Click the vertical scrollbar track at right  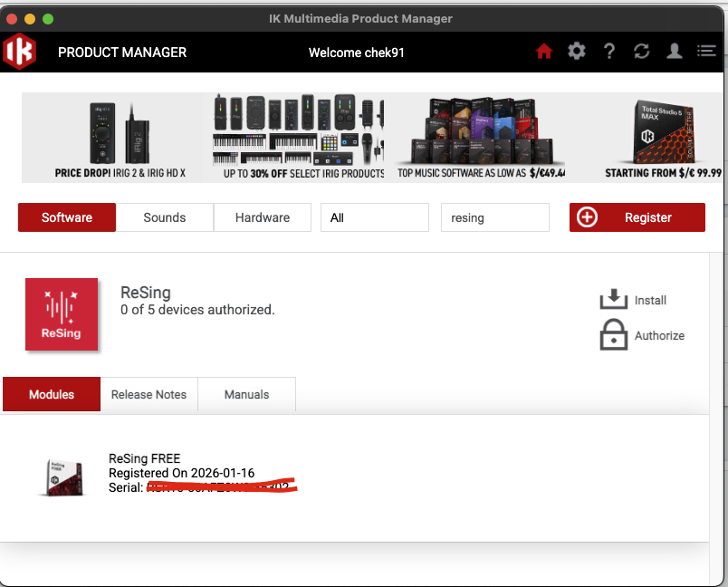click(715, 418)
